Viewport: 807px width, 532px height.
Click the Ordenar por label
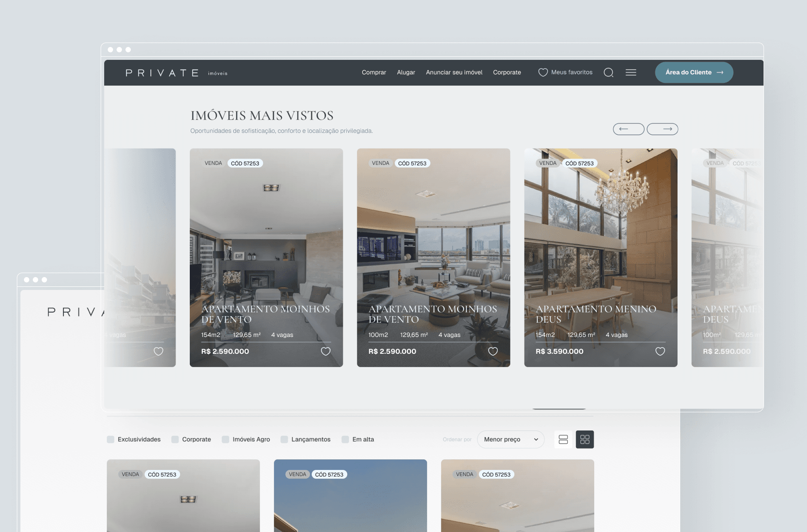pos(457,439)
